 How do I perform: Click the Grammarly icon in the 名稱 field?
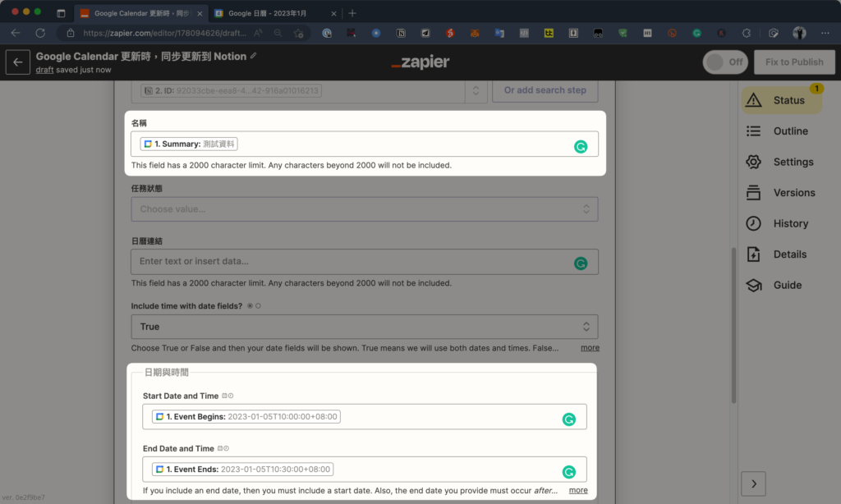(x=581, y=146)
